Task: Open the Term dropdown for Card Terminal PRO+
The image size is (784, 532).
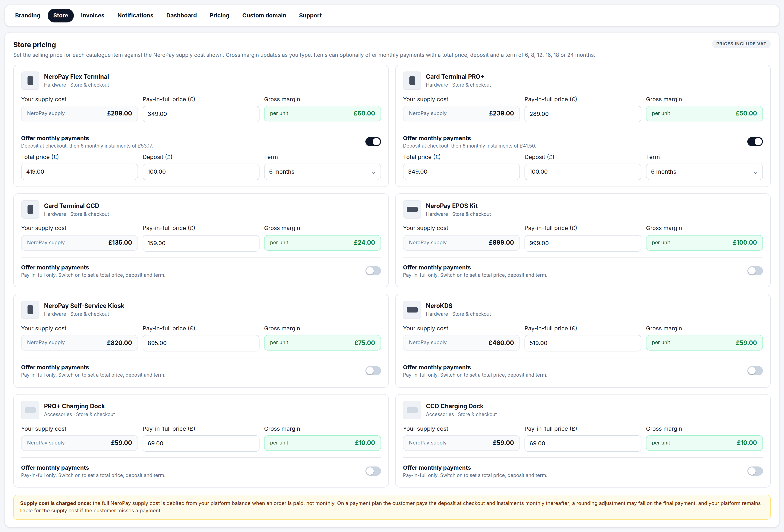Action: pos(704,172)
